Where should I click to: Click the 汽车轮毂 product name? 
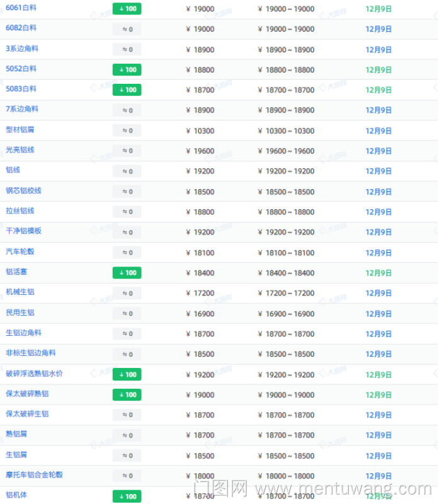(x=20, y=251)
